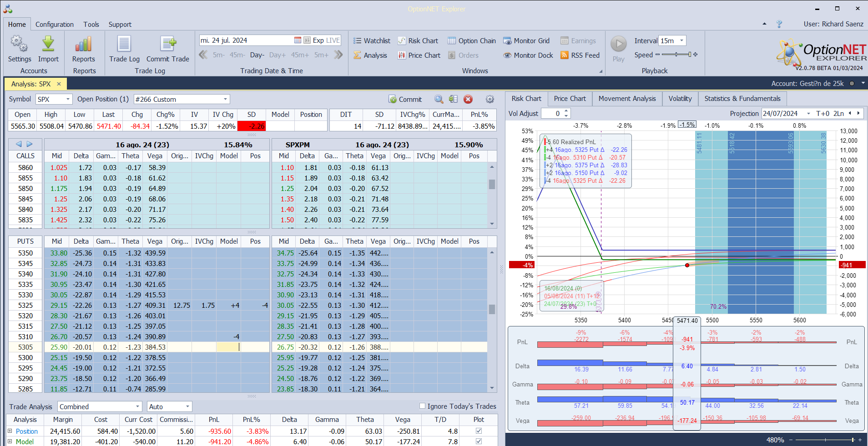Viewport: 868px width, 446px height.
Task: Open the Monitor Grid window
Action: [x=526, y=41]
